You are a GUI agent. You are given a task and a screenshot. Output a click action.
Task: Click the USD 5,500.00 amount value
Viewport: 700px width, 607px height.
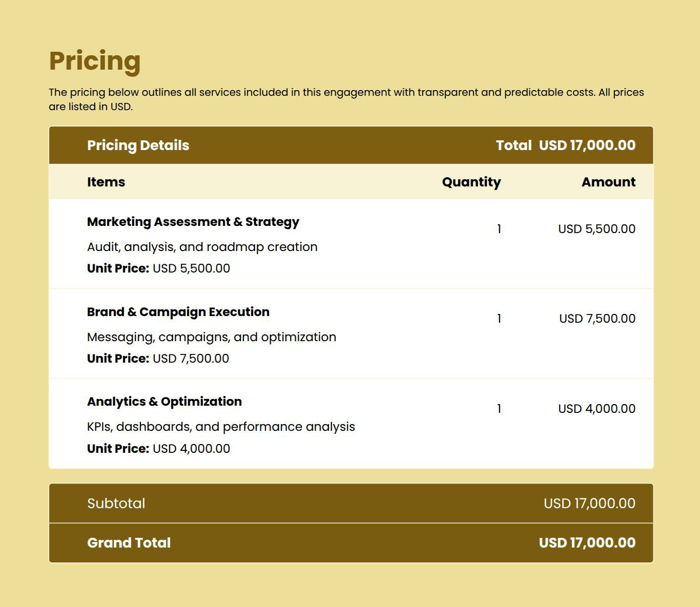(x=596, y=229)
